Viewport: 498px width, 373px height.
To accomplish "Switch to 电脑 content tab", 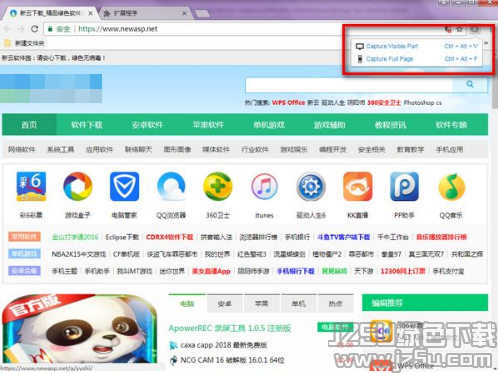I will [187, 303].
